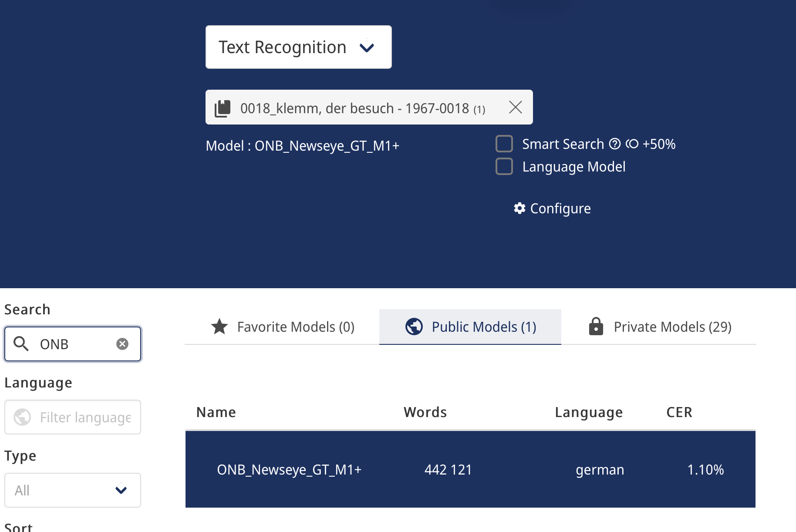Screen dimensions: 796x532
Task: Click the magnifier icon in the search box
Action: (x=21, y=344)
